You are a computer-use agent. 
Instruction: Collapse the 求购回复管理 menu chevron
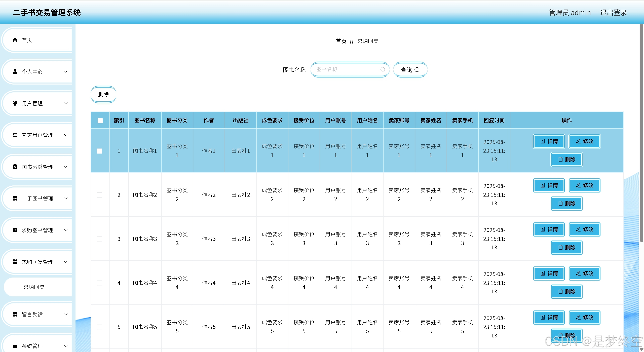coord(66,262)
